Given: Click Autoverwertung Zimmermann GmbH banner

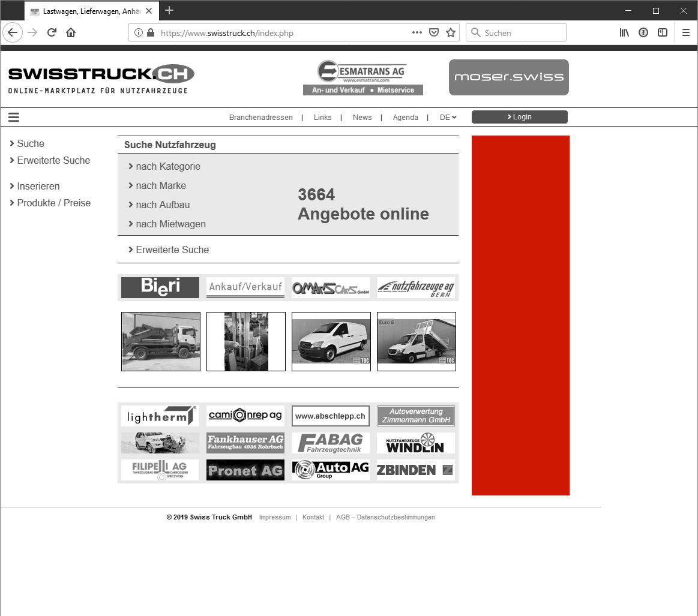Looking at the screenshot, I should point(416,416).
